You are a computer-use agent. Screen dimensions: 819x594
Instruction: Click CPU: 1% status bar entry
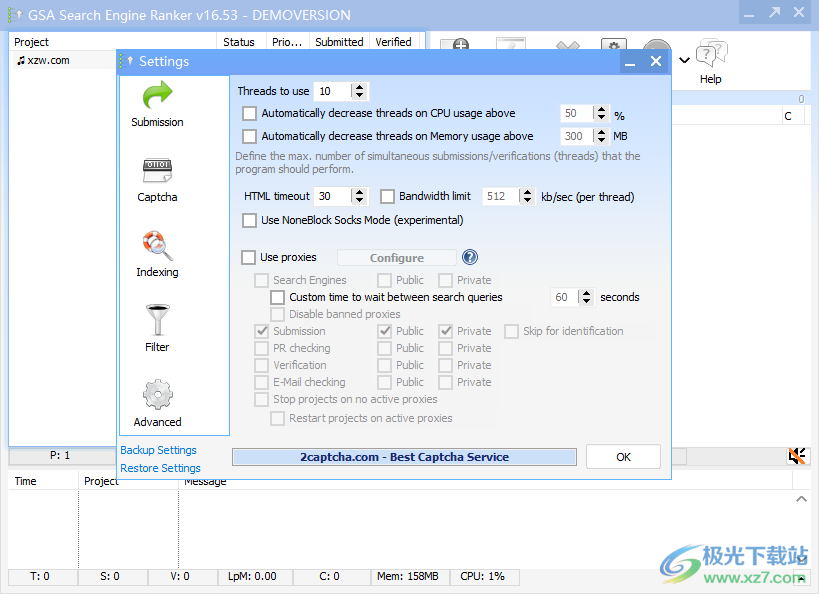pos(483,576)
